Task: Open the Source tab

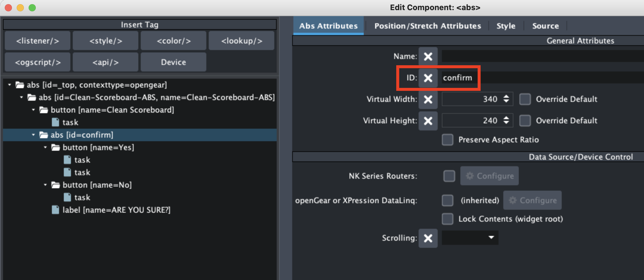Action: 545,26
